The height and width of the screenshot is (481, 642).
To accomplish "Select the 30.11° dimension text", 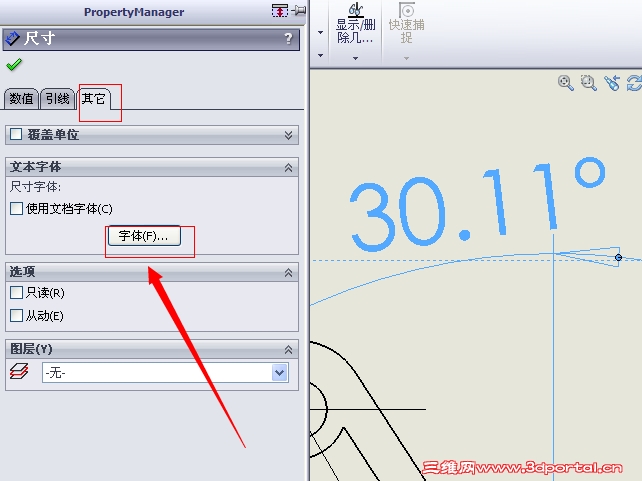I will (477, 203).
